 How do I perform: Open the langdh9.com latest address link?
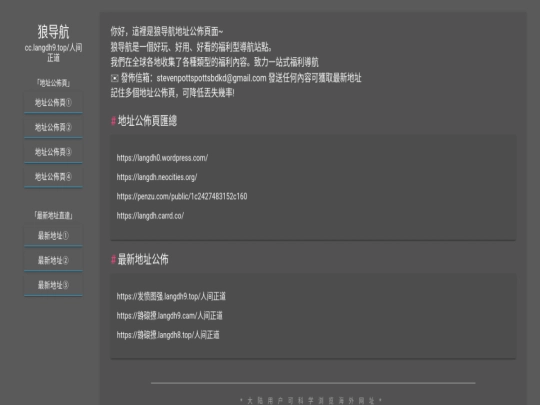[x=169, y=316]
